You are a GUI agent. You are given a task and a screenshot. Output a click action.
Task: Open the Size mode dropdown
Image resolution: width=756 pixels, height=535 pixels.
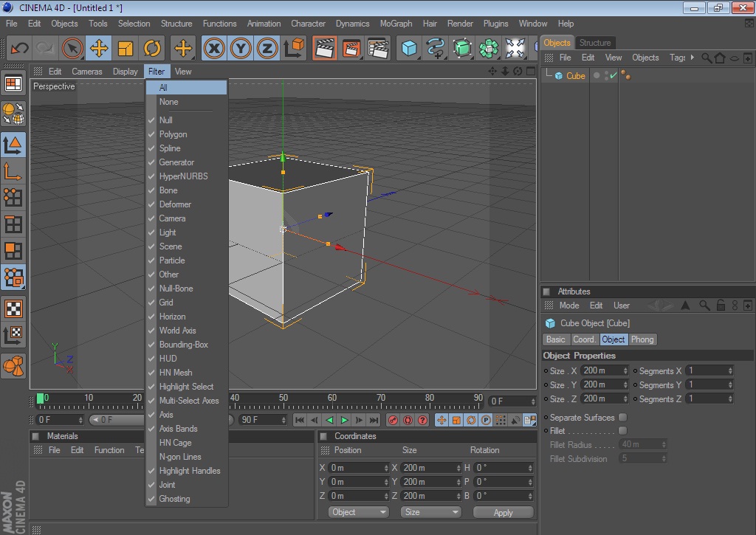tap(430, 512)
